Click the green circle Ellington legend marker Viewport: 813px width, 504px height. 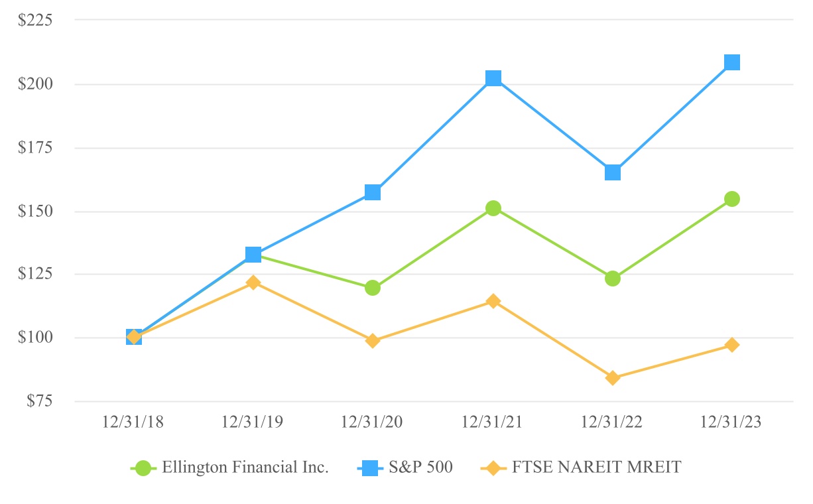[x=143, y=468]
